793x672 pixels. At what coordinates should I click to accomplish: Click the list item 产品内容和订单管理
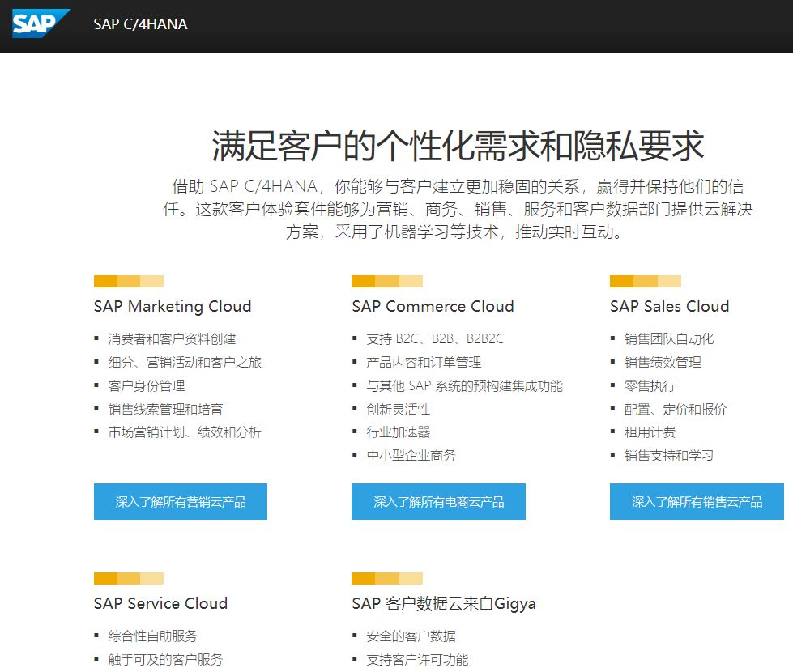(424, 363)
